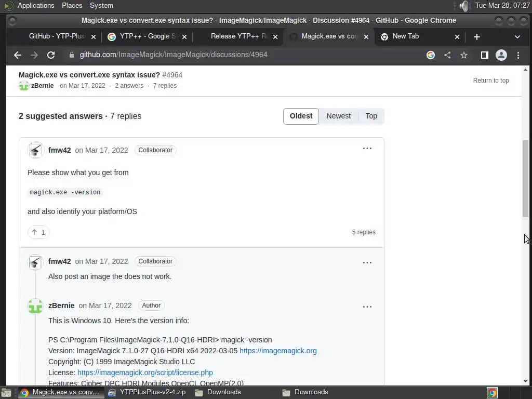Click the 7 replies count in header
Viewport: 532px width, 399px height.
point(165,86)
